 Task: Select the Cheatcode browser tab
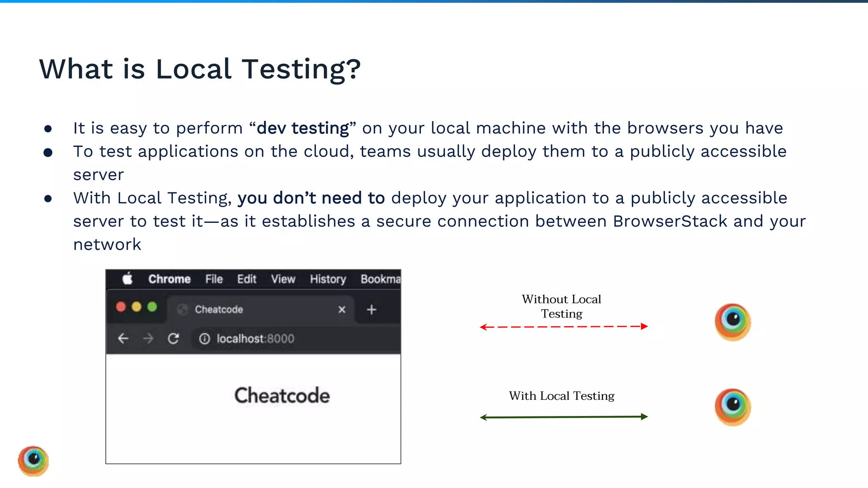[x=260, y=309]
